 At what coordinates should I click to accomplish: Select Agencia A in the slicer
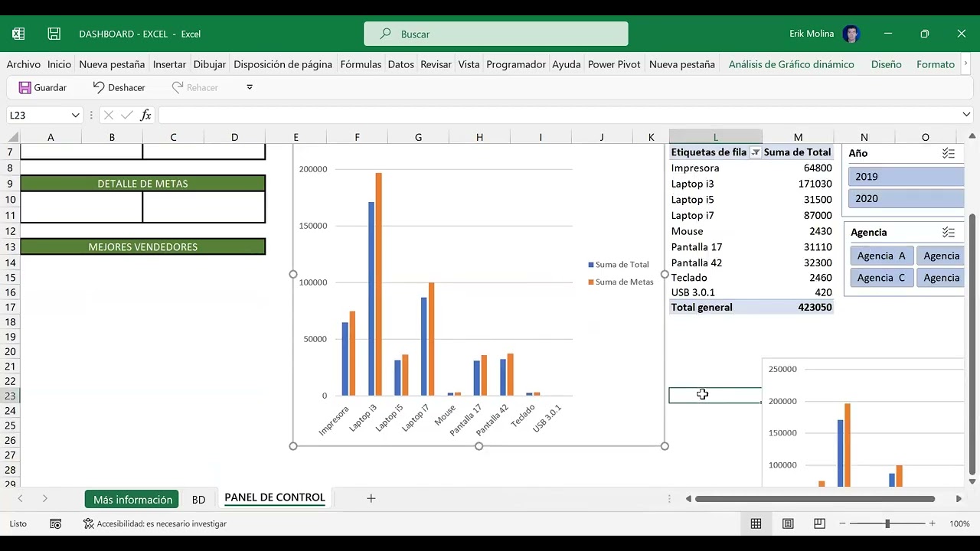click(x=881, y=256)
